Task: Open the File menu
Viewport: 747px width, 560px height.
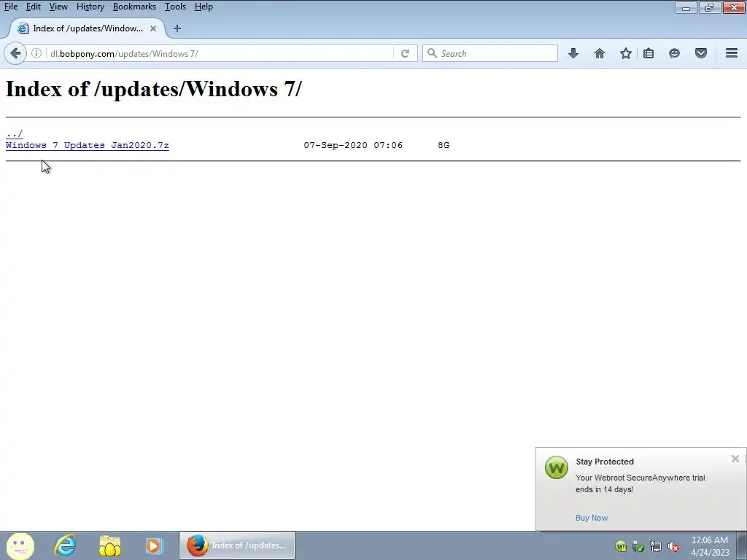Action: pyautogui.click(x=11, y=7)
